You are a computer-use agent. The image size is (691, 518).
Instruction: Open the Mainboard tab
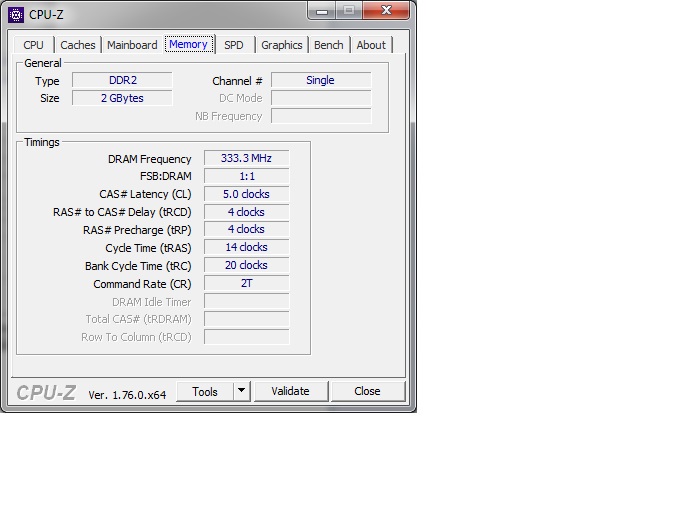[x=132, y=45]
